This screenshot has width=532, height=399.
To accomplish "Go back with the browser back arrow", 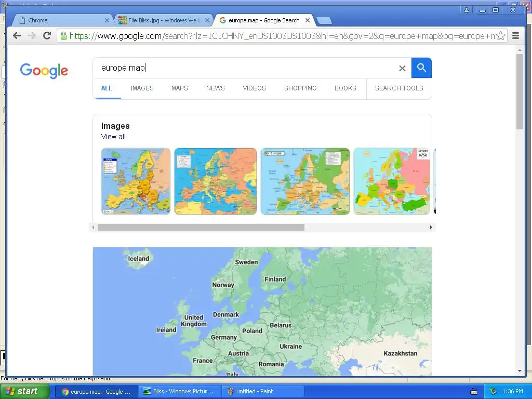I will 17,36.
